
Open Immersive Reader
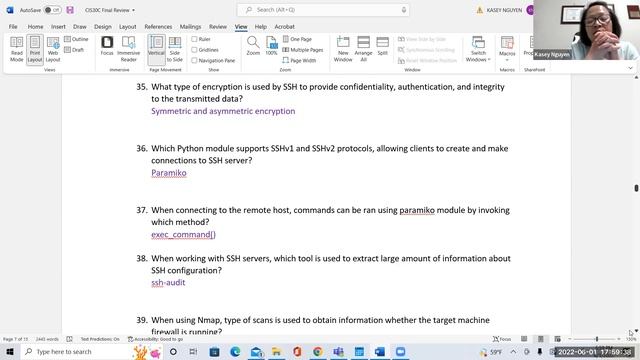click(129, 49)
